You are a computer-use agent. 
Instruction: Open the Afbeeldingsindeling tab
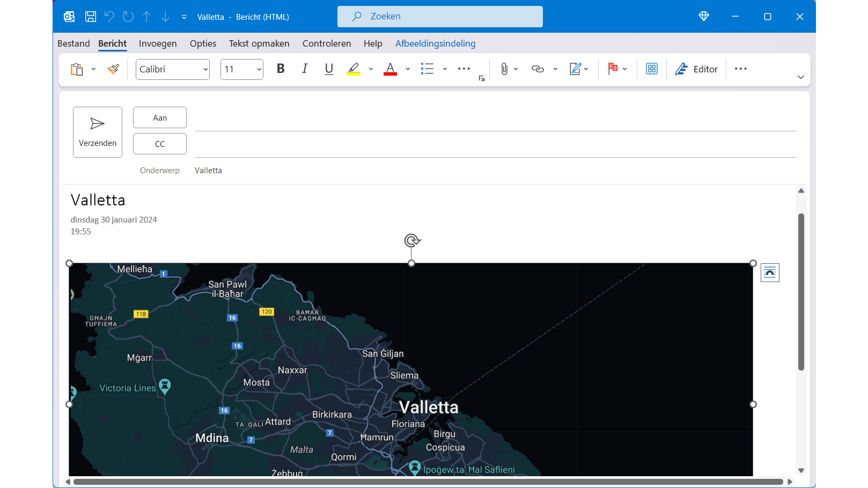click(435, 43)
